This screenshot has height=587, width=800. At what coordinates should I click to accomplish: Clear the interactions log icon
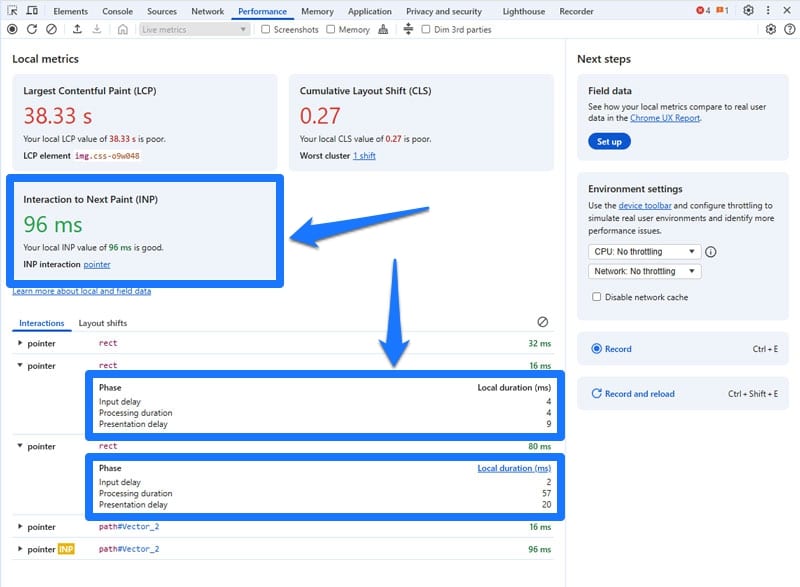tap(542, 322)
